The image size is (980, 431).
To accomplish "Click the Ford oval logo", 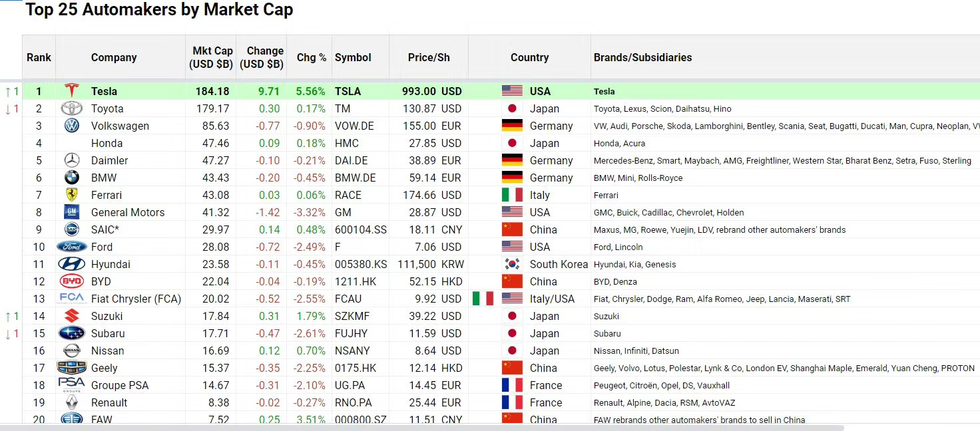I will (71, 247).
